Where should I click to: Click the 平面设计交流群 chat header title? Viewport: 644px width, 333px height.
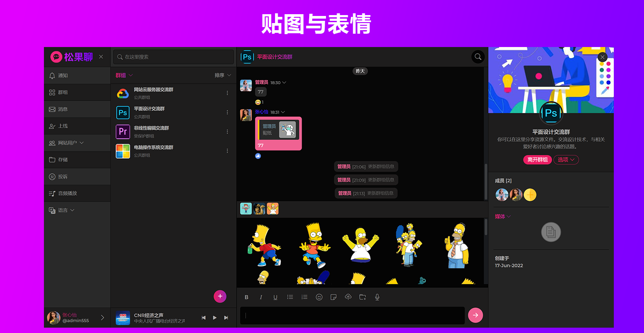[275, 57]
